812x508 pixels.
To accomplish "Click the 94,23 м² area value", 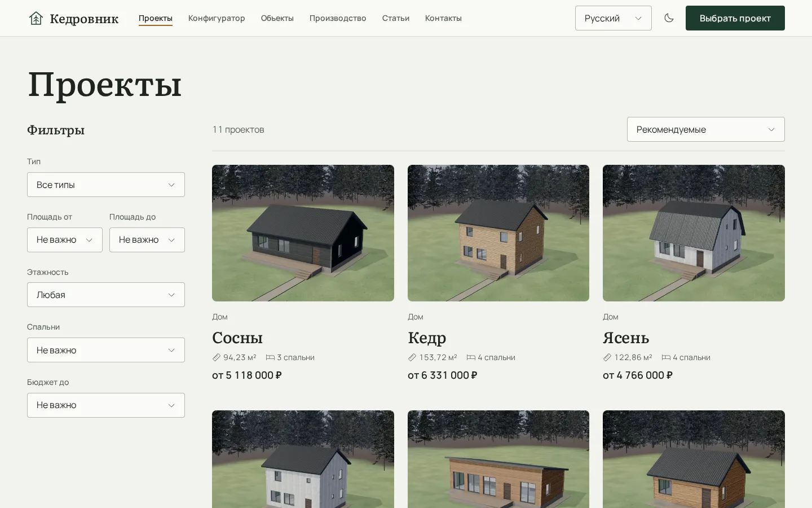I will pos(240,357).
